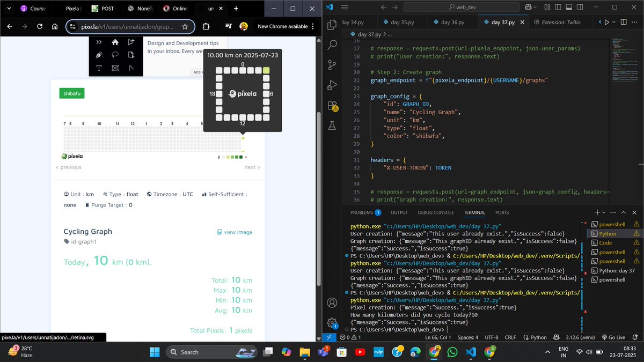Reload the Chrome page

40,26
